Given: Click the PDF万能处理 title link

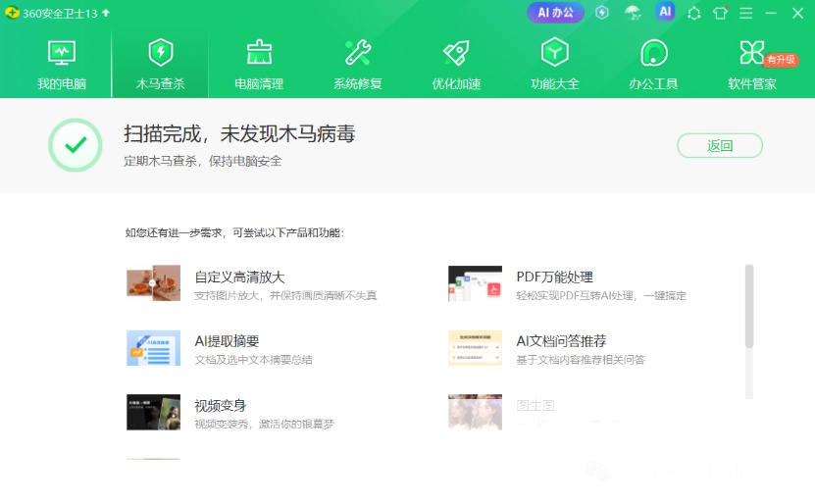Looking at the screenshot, I should [x=554, y=277].
